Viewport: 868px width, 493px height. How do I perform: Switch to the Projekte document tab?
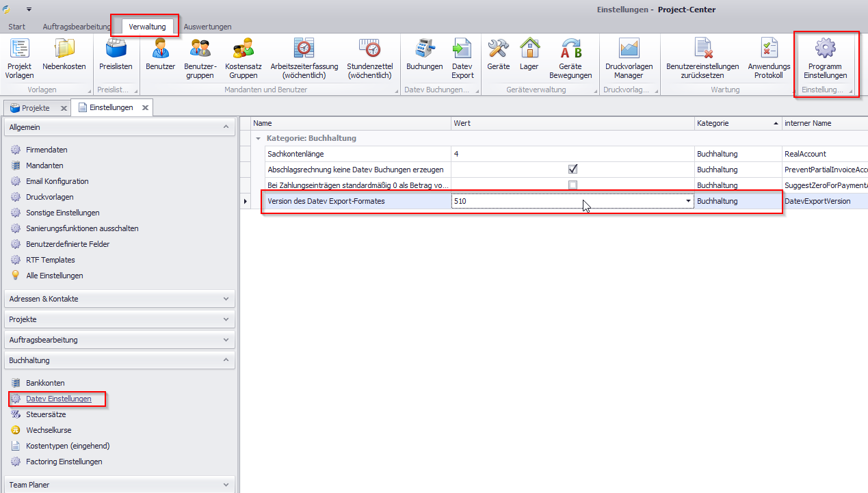pos(35,108)
